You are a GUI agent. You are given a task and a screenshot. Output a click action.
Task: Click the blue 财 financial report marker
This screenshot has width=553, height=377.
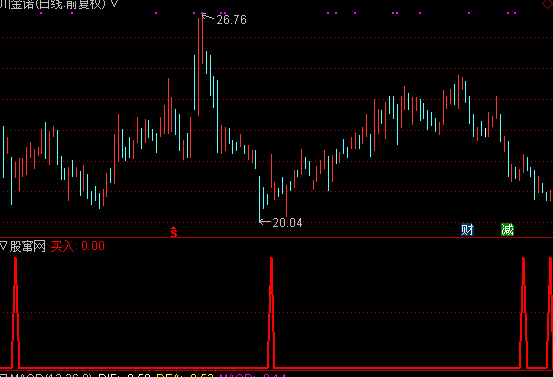(x=467, y=230)
